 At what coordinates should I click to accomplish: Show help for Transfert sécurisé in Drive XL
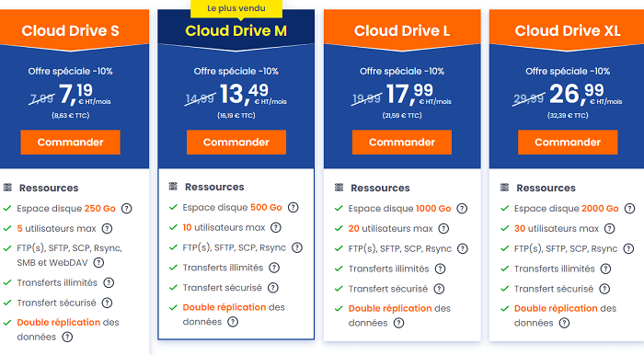[x=604, y=289]
